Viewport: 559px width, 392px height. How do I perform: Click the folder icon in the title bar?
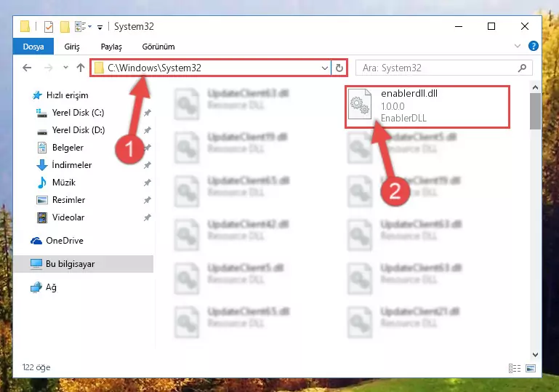pos(25,26)
